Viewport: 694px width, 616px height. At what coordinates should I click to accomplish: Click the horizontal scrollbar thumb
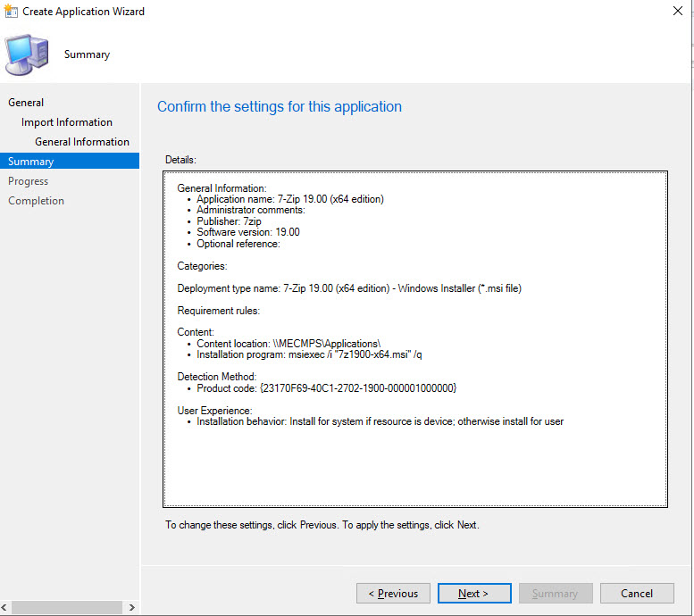tap(63, 608)
